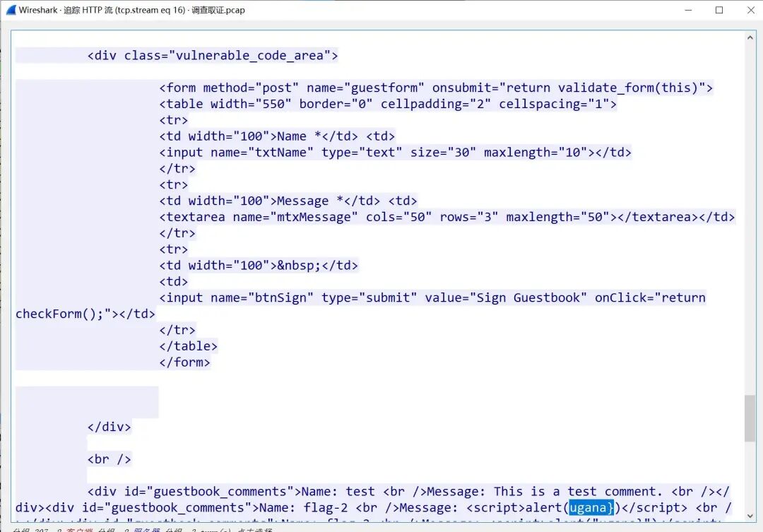This screenshot has height=532, width=763.
Task: Click the vertical scrollbar thumb
Action: pos(750,418)
